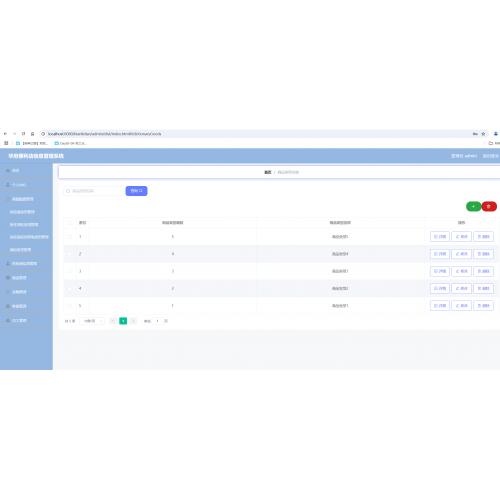Click the browser back arrow
Viewport: 500px width, 500px height.
coord(5,134)
